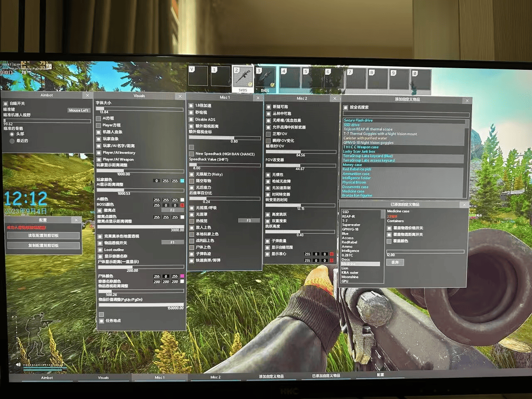
Task: Select 'Physical Bitcoin' in the item list
Action: tap(354, 182)
